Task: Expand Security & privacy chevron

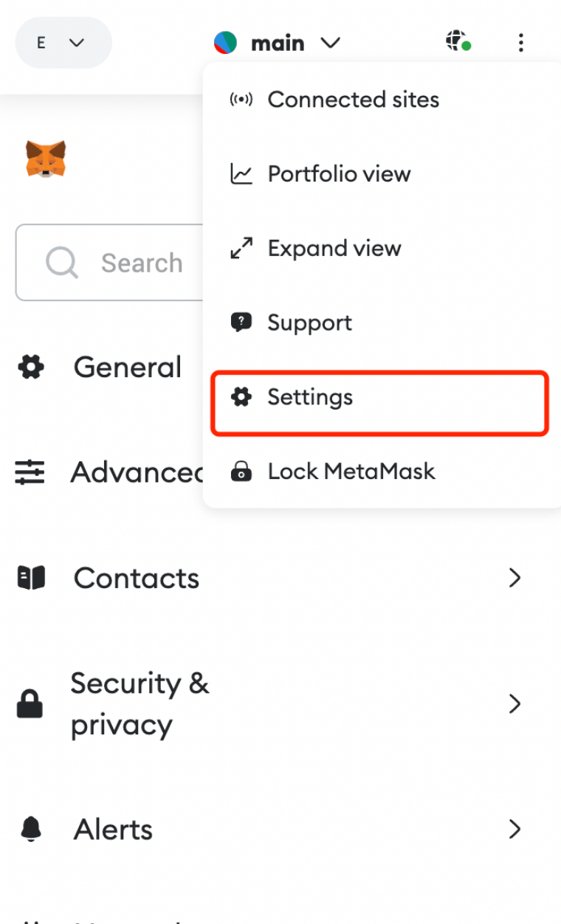Action: 515,704
